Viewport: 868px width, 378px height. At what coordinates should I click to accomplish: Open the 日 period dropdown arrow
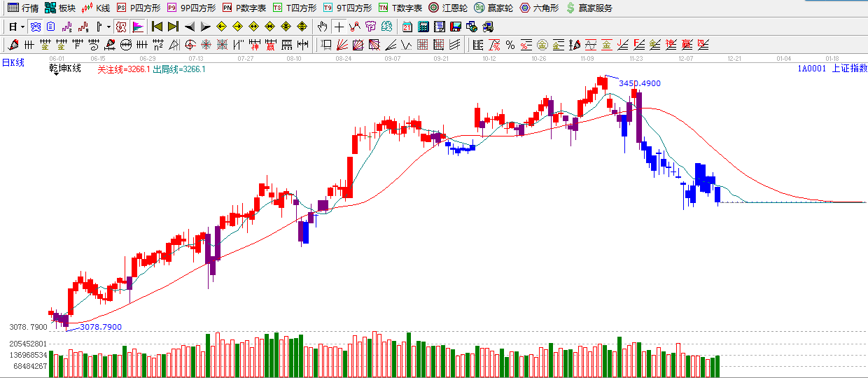tap(22, 27)
